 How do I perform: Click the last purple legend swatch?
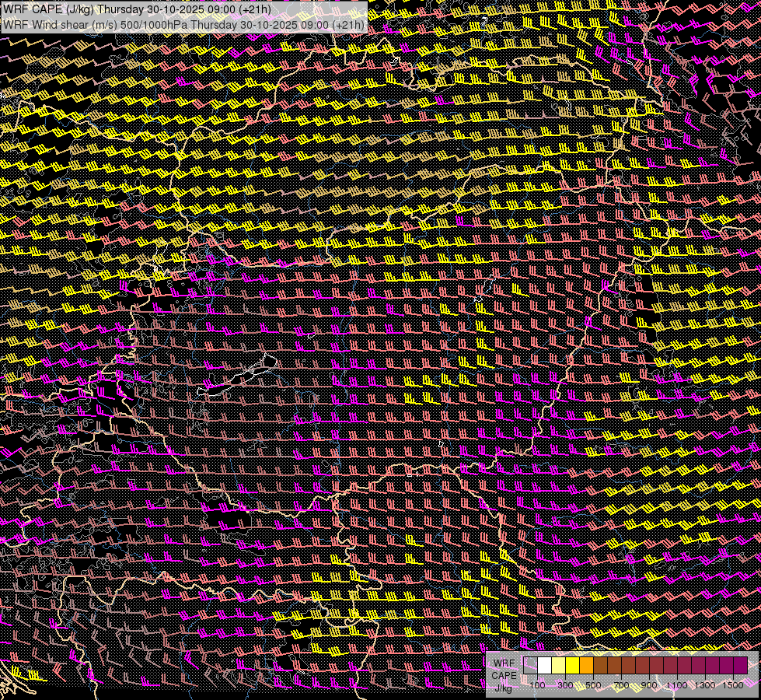740,665
